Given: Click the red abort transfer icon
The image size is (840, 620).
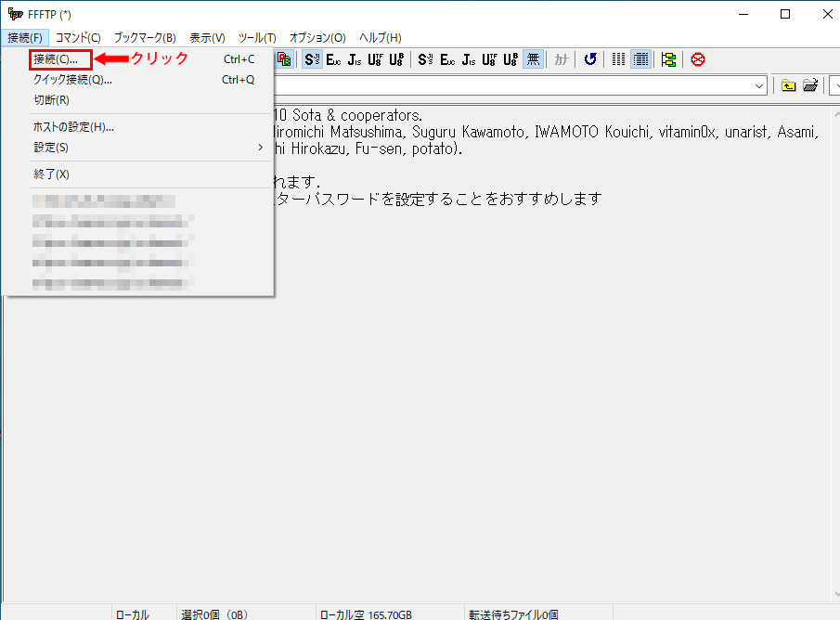Looking at the screenshot, I should tap(697, 59).
